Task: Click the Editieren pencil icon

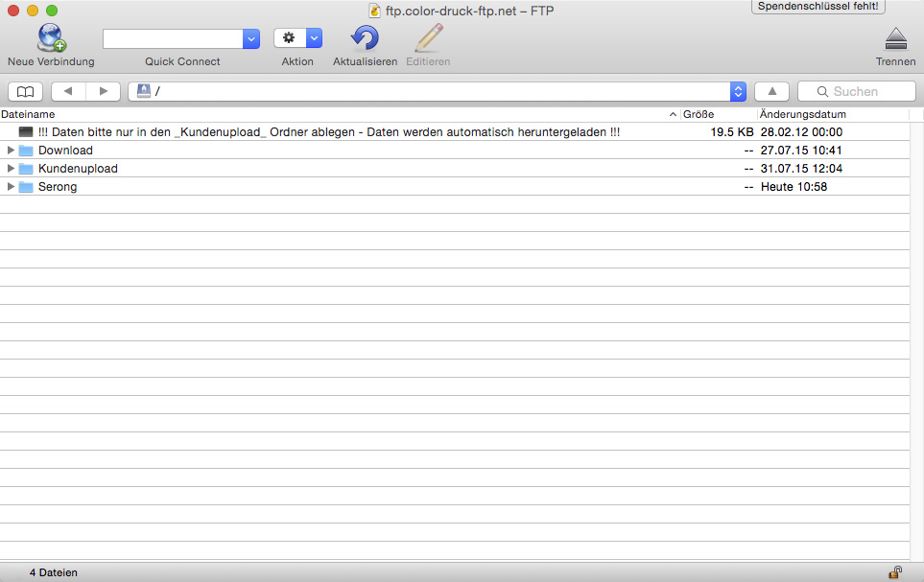Action: tap(428, 38)
